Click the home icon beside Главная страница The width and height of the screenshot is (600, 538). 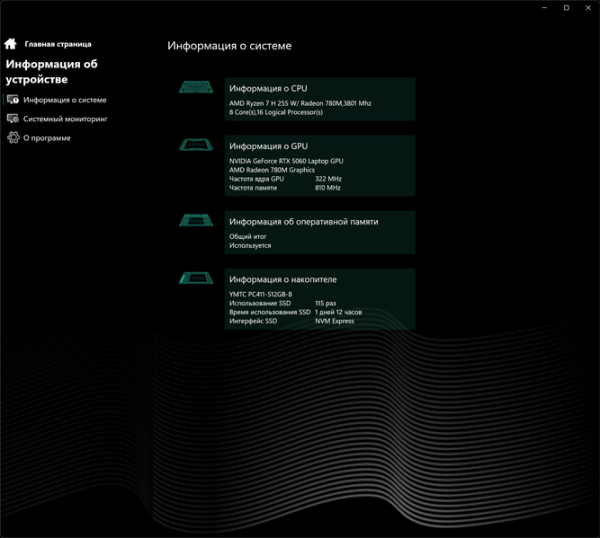click(x=10, y=44)
